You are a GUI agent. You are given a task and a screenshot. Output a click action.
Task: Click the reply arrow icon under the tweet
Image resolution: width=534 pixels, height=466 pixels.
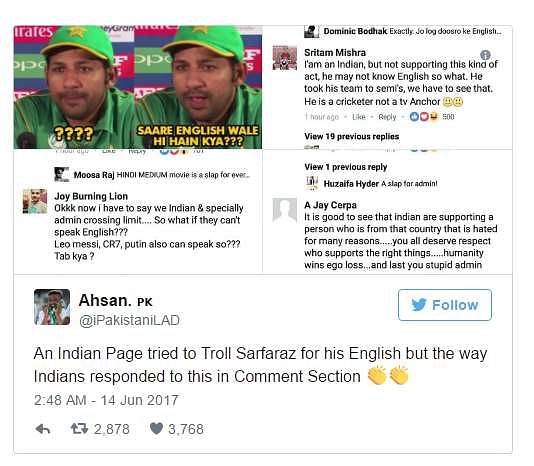43,429
